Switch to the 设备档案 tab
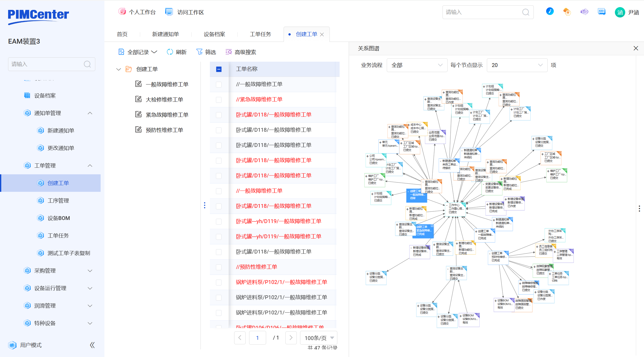Viewport: 644px width, 357px height. 214,34
